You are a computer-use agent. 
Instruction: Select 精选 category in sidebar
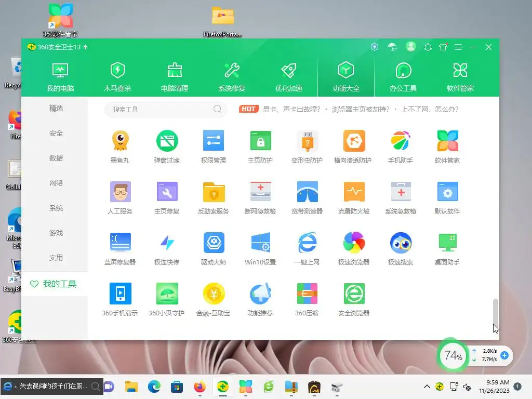[x=56, y=108]
